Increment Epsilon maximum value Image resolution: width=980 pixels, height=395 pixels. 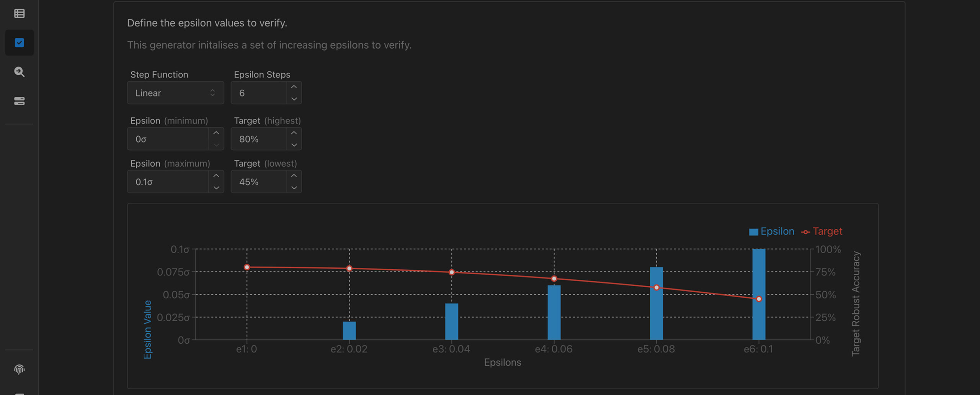click(216, 176)
